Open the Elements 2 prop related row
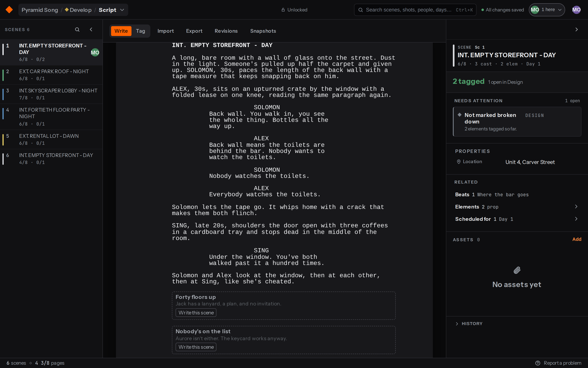588x368 pixels. pos(517,207)
